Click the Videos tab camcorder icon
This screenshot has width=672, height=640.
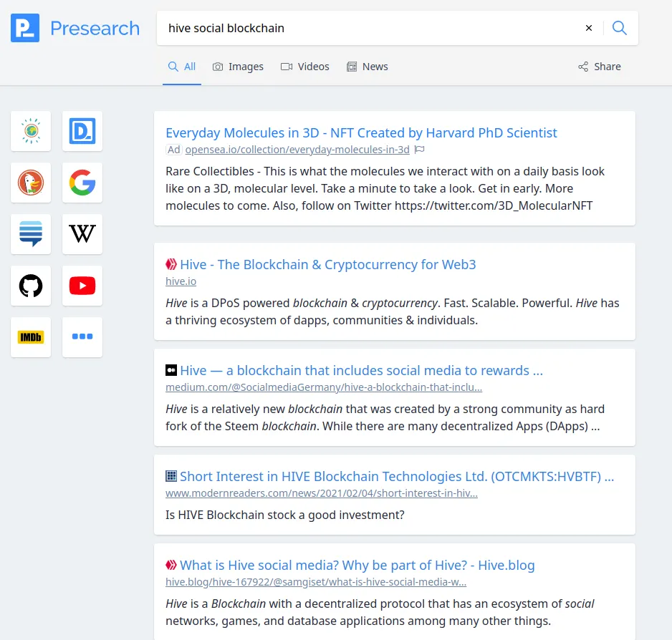coord(287,67)
